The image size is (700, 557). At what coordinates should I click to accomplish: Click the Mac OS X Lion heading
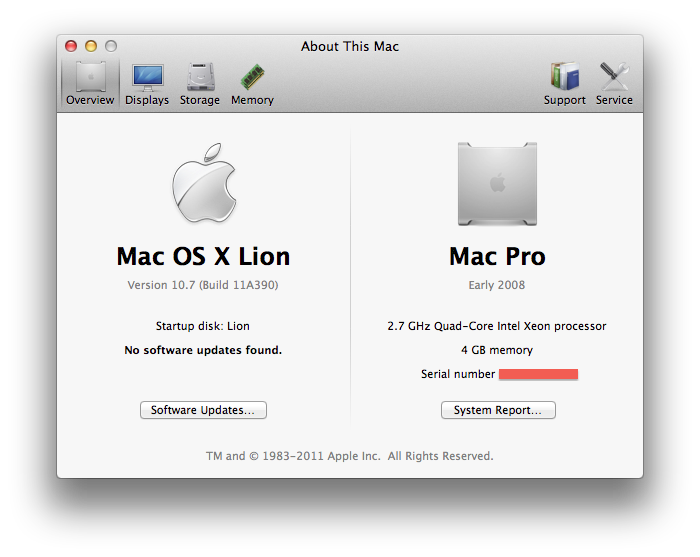204,256
